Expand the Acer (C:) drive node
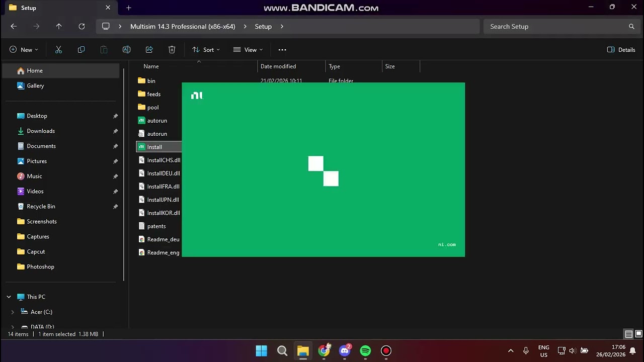 [13, 312]
